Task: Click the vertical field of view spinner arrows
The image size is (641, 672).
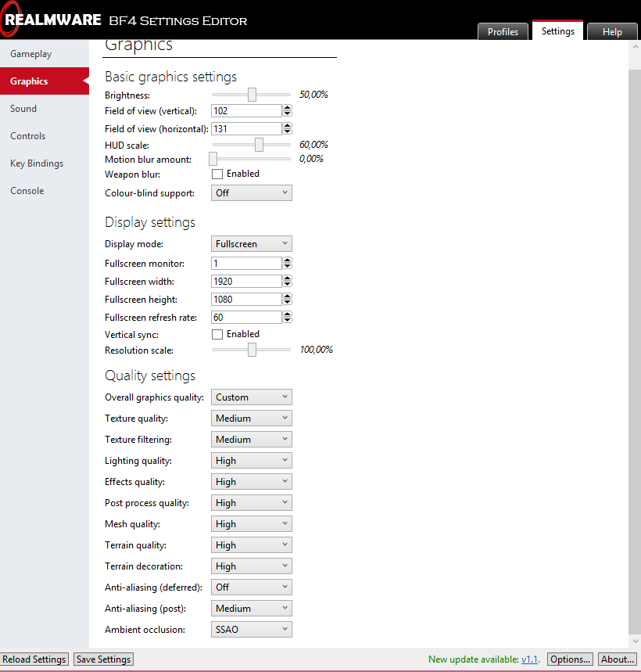Action: coord(288,110)
